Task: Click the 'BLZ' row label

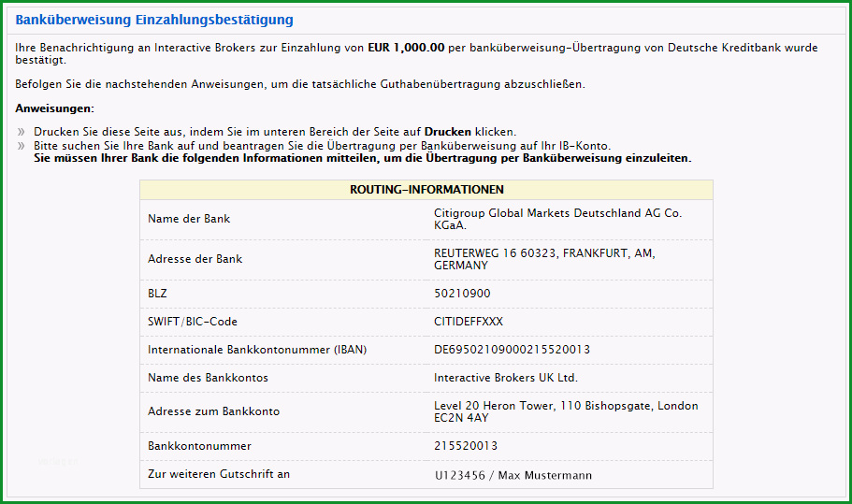Action: click(157, 294)
